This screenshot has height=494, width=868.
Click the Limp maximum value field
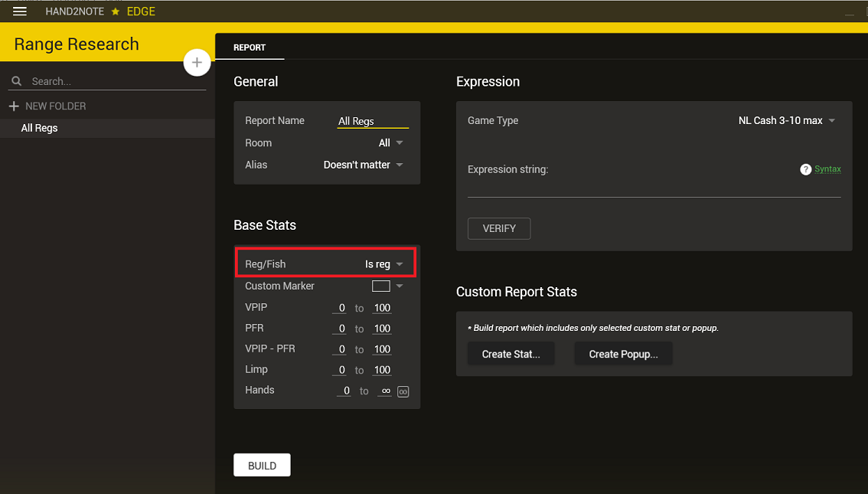pyautogui.click(x=382, y=370)
